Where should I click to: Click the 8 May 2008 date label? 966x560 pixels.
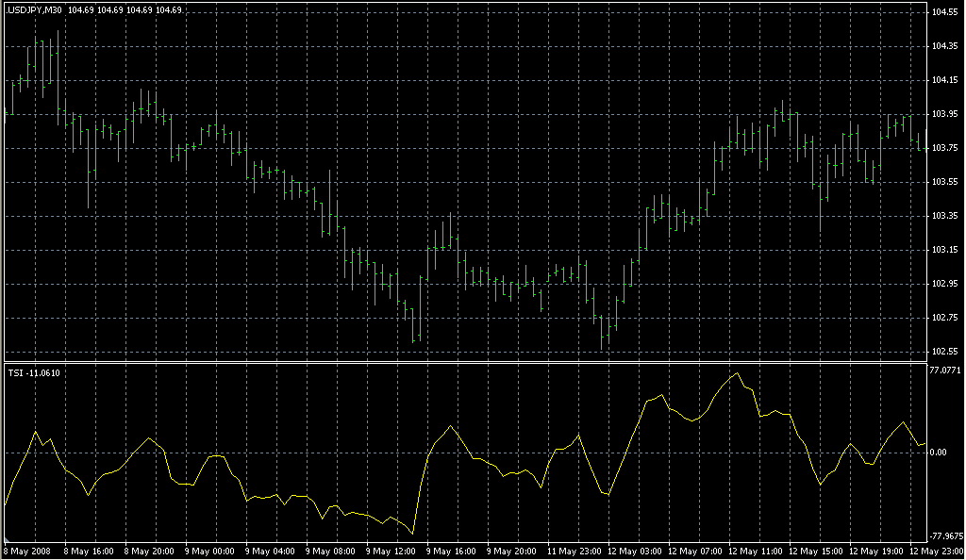26,550
